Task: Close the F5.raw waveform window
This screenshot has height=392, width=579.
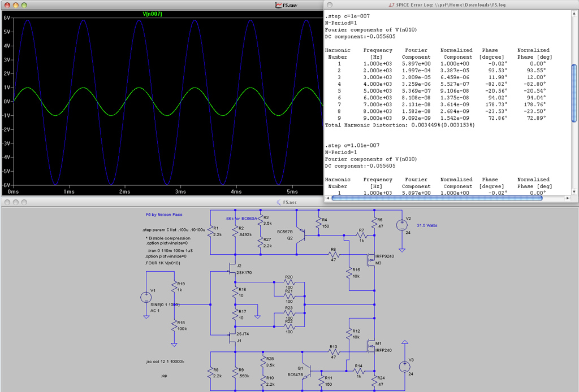Action: (x=7, y=5)
